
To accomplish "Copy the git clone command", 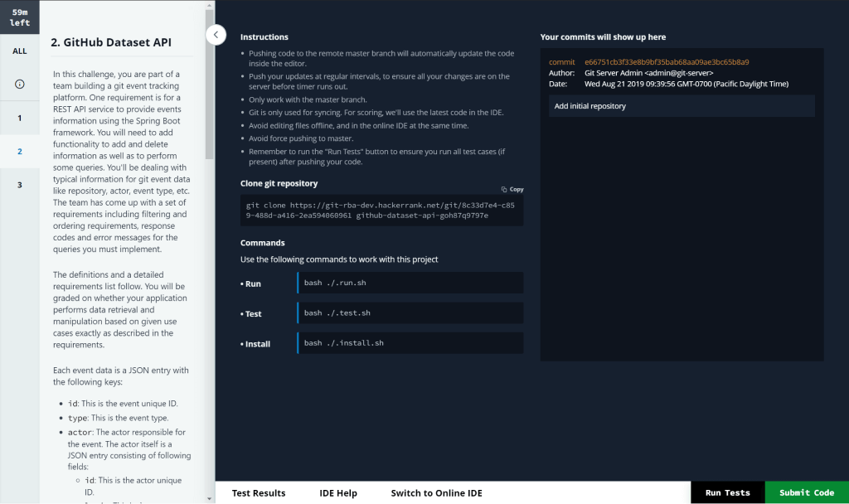I will [x=512, y=190].
